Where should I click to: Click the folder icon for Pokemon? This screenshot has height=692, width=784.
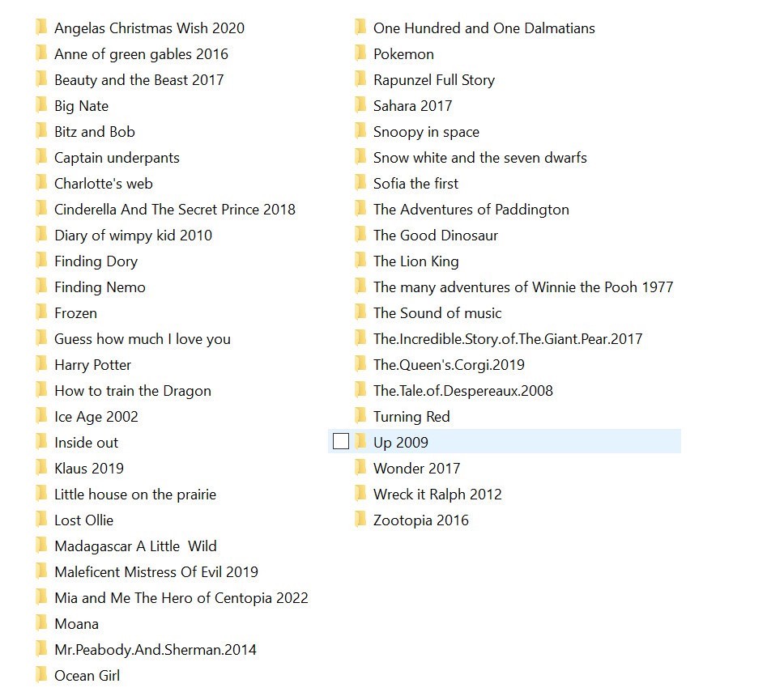click(x=360, y=53)
